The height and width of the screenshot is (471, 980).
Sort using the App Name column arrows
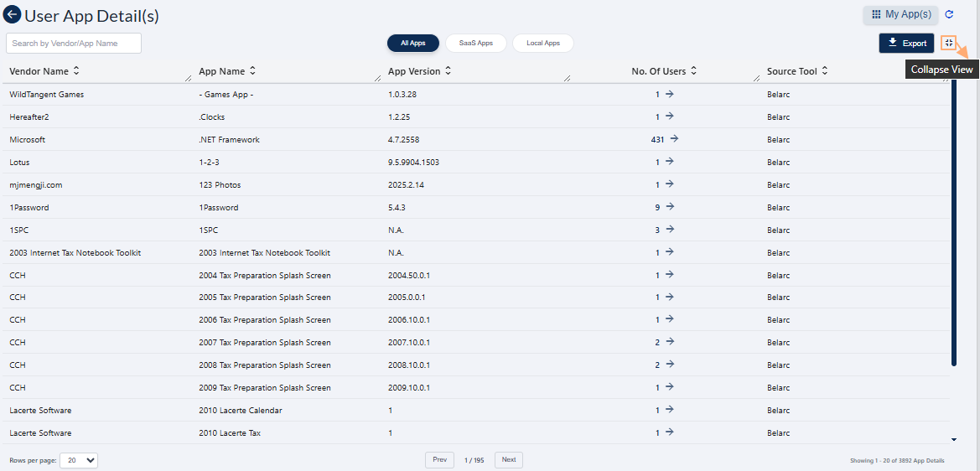click(252, 71)
